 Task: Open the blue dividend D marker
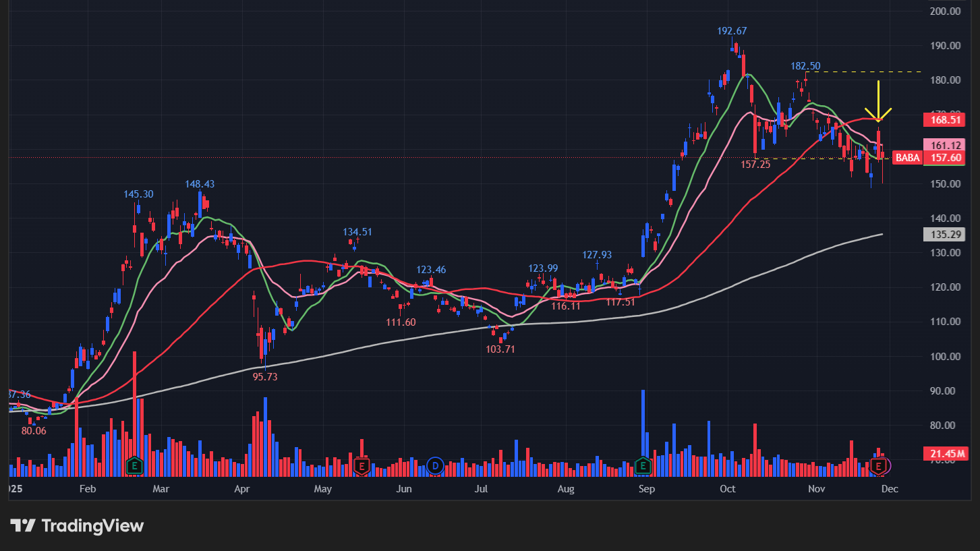point(435,465)
